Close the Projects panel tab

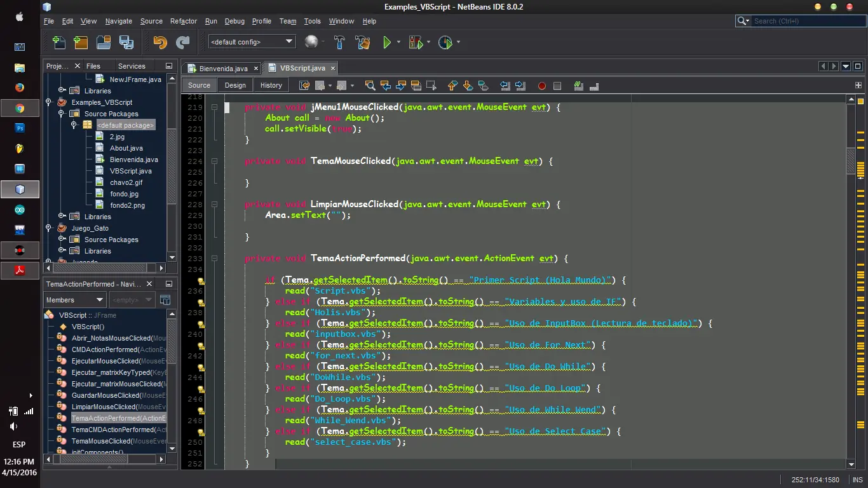pos(78,66)
